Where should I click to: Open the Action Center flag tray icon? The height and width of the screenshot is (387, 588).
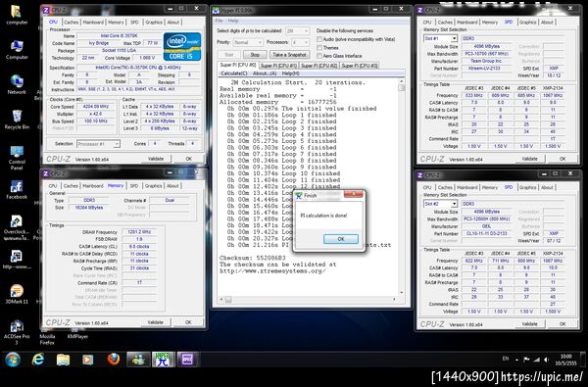point(526,360)
